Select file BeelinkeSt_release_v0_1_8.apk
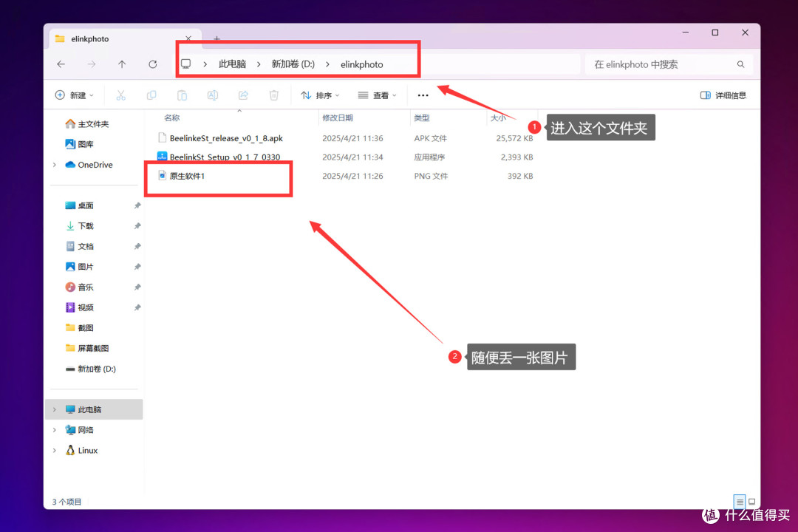798x532 pixels. (226, 138)
